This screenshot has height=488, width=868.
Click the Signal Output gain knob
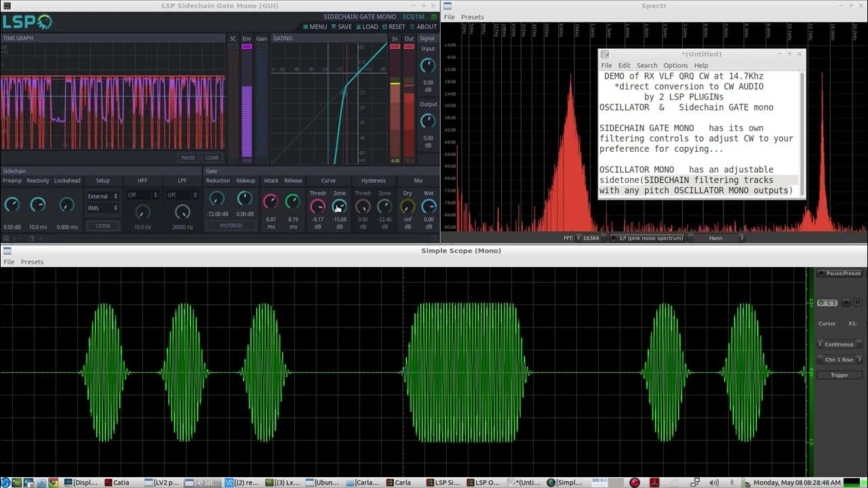point(428,121)
